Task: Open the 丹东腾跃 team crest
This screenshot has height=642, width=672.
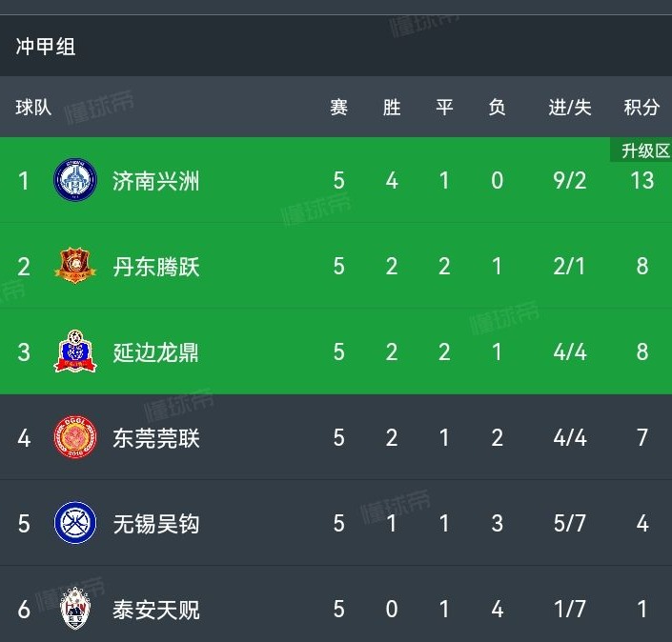Action: 75,266
